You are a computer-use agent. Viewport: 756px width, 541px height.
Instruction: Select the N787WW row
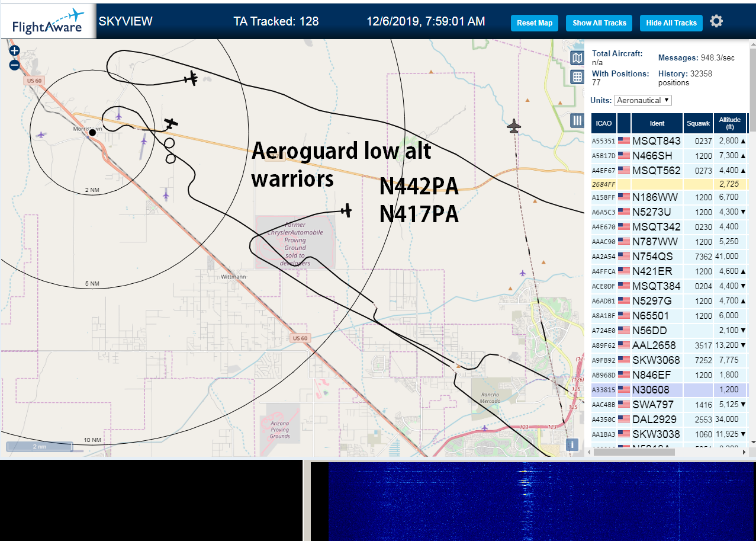(669, 242)
